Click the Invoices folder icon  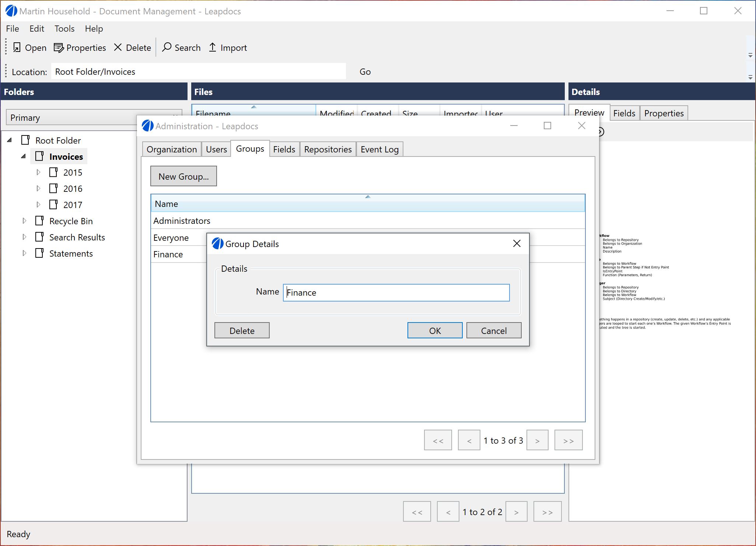point(39,156)
